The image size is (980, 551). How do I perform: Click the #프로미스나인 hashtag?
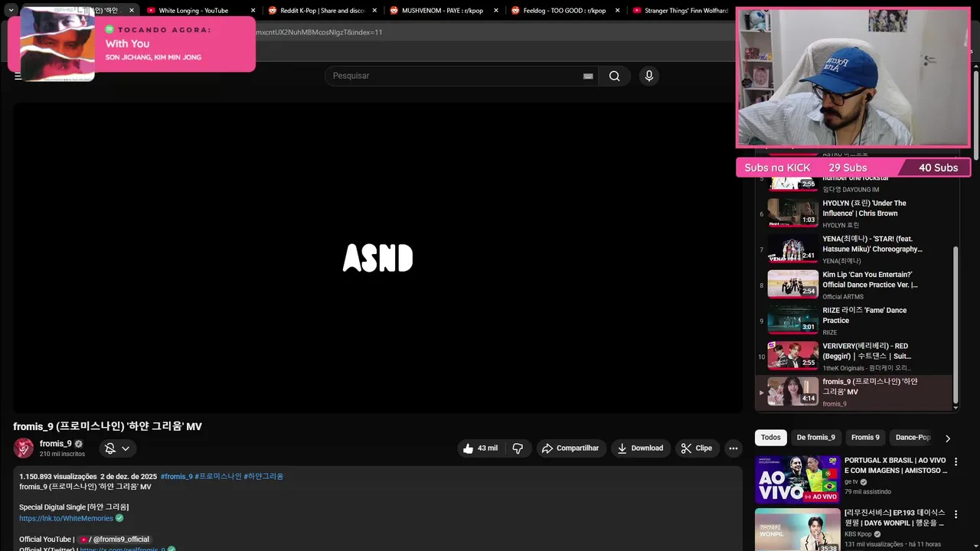pyautogui.click(x=217, y=477)
